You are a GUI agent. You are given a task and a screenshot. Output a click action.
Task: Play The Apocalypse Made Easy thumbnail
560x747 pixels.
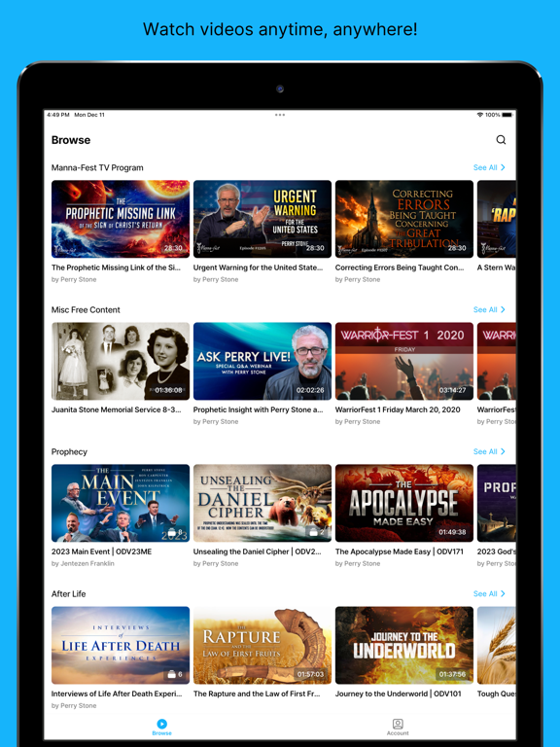[x=404, y=503]
